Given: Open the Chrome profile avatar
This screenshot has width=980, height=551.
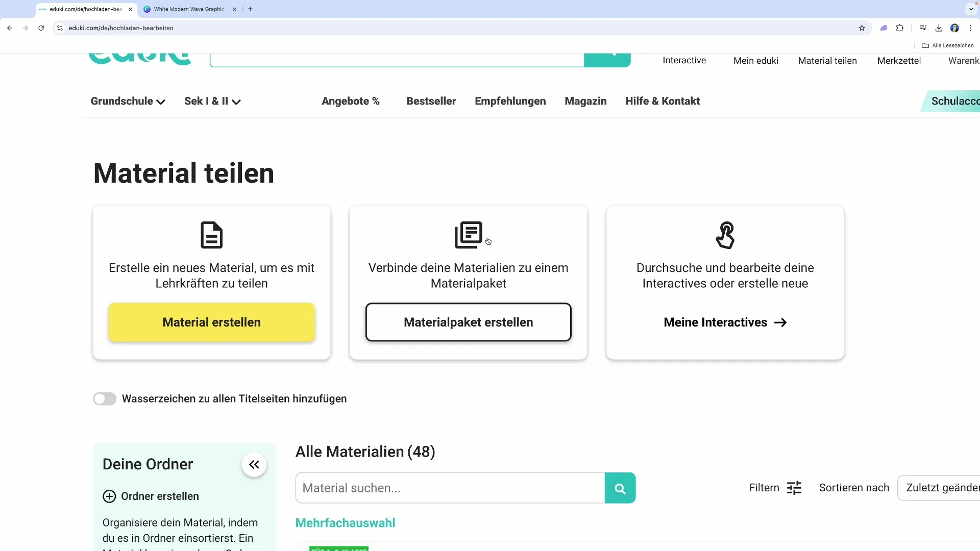Looking at the screenshot, I should click(955, 28).
